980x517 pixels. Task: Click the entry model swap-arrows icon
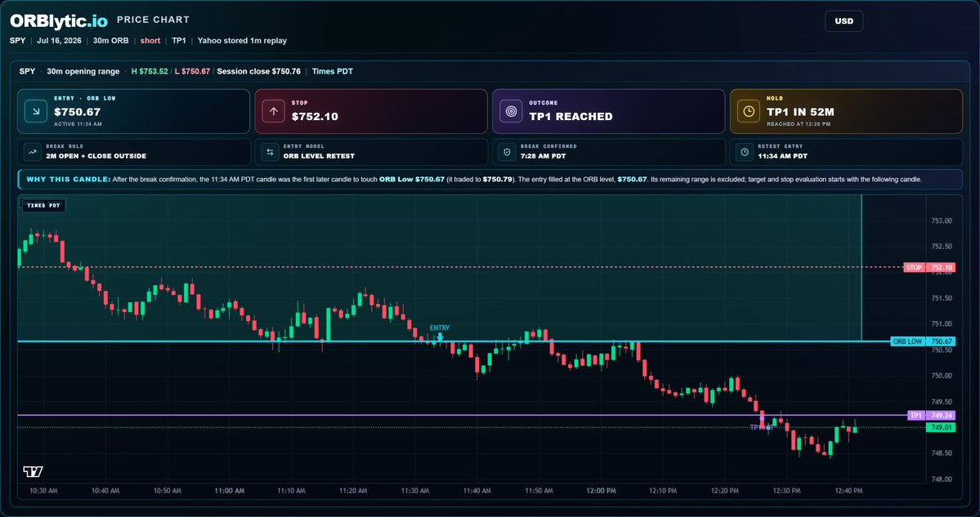point(270,152)
